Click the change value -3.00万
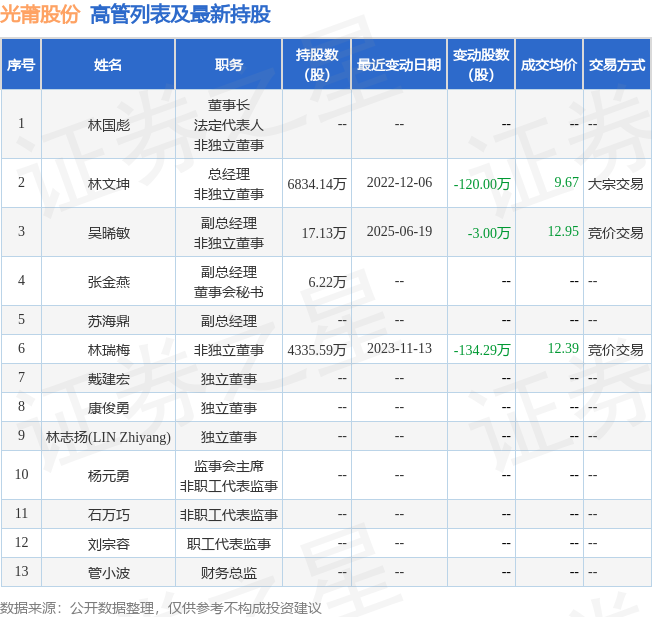Viewport: 652px width, 617px height. [489, 232]
